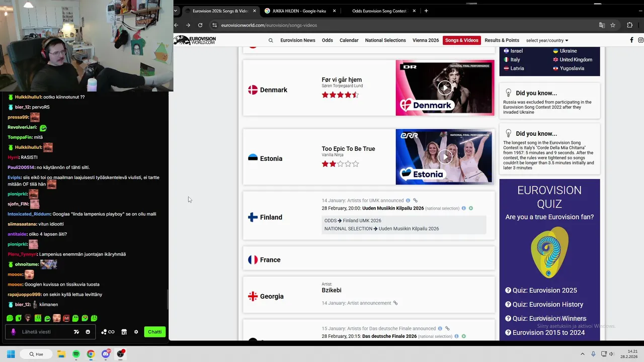Open Calendar menu item

349,40
